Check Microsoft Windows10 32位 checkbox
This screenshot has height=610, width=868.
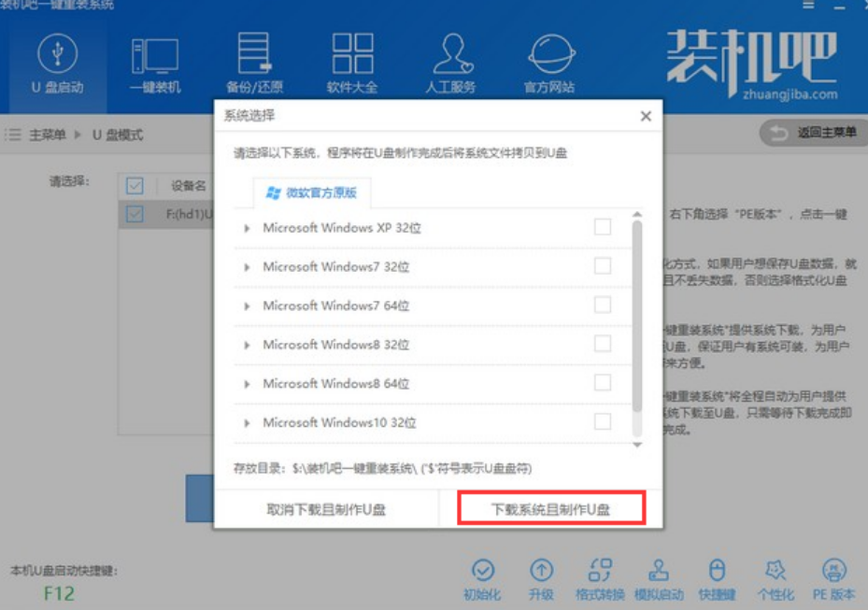click(x=603, y=422)
